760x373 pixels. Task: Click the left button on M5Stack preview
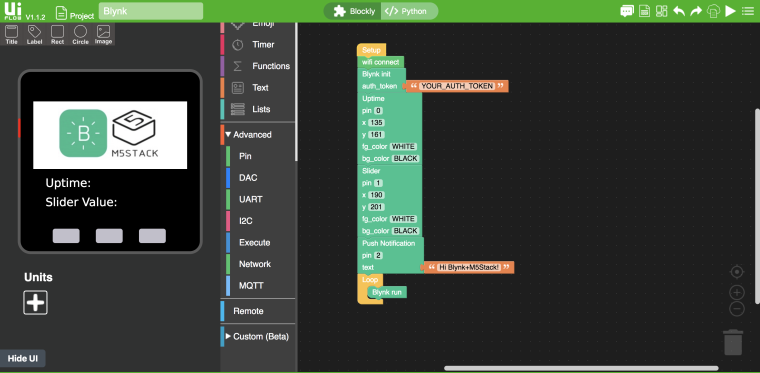click(x=66, y=236)
